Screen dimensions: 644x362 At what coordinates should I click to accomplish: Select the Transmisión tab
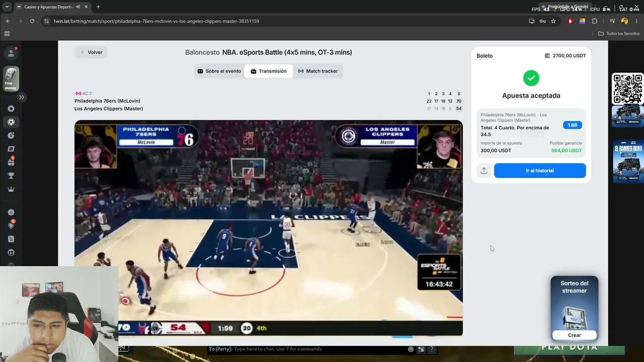(x=269, y=71)
